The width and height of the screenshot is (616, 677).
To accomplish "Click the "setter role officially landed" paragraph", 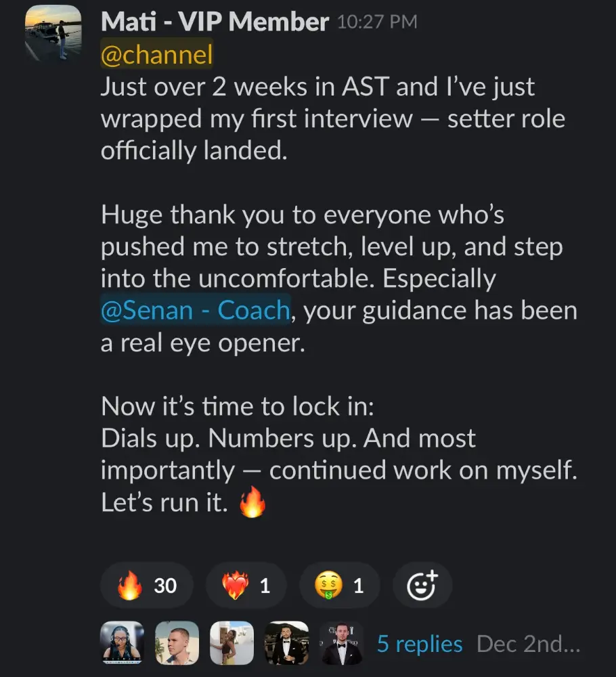I will [332, 119].
